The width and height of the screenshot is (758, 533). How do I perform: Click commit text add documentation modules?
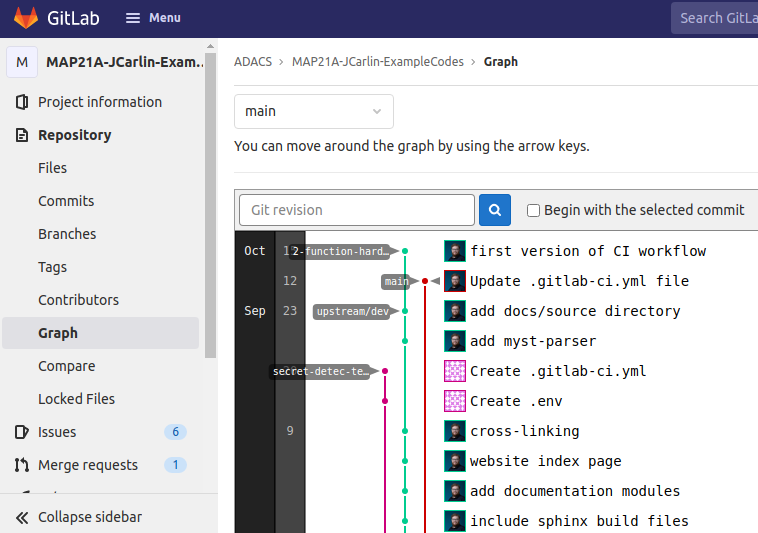coord(575,491)
